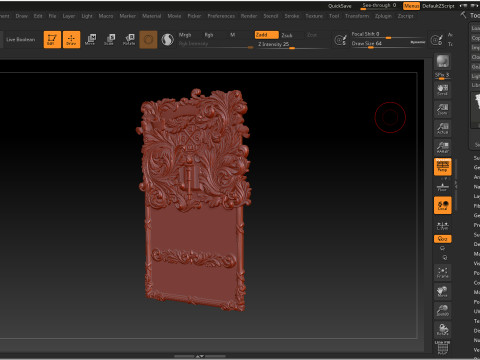
Task: Toggle the Local transformations button
Action: click(443, 205)
